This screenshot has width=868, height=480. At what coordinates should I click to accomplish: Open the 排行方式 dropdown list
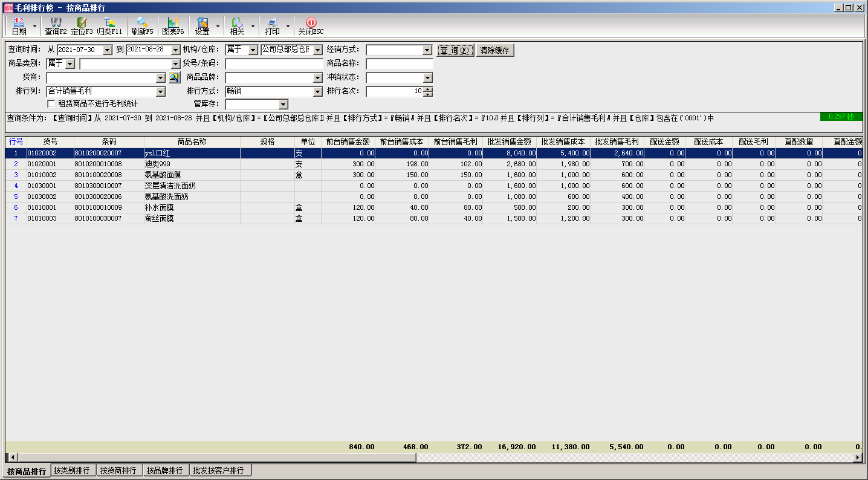coord(318,92)
